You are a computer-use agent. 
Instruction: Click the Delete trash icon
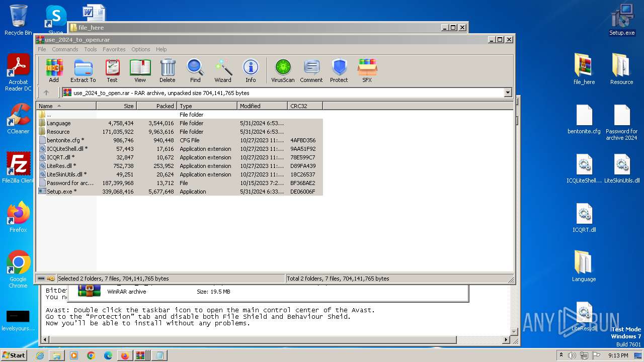[x=168, y=70]
